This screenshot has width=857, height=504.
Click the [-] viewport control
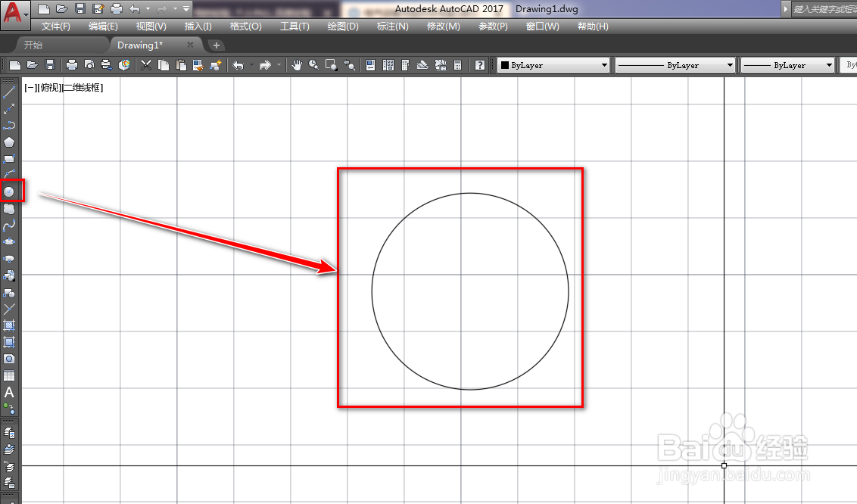pyautogui.click(x=30, y=87)
